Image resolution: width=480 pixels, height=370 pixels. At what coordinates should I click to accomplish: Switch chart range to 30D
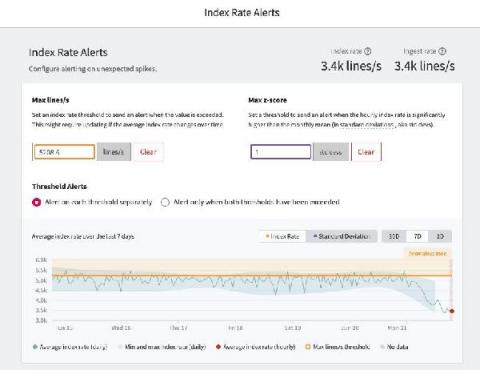(x=394, y=236)
